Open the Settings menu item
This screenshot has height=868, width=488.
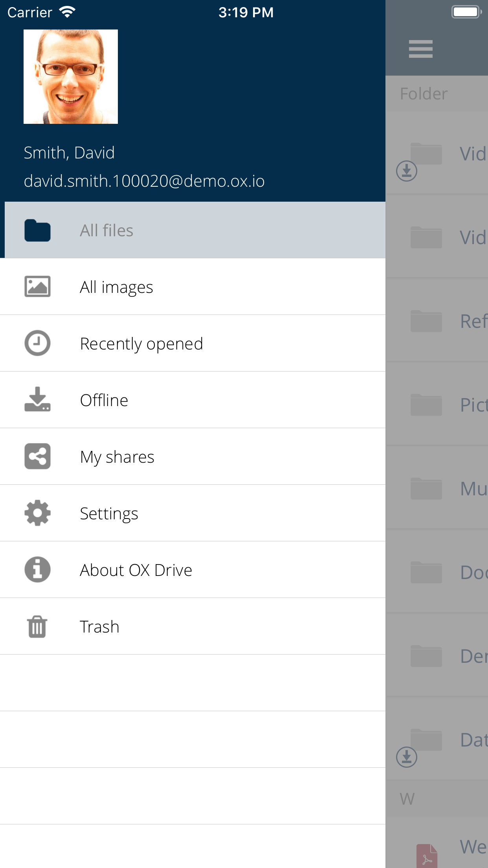click(193, 513)
